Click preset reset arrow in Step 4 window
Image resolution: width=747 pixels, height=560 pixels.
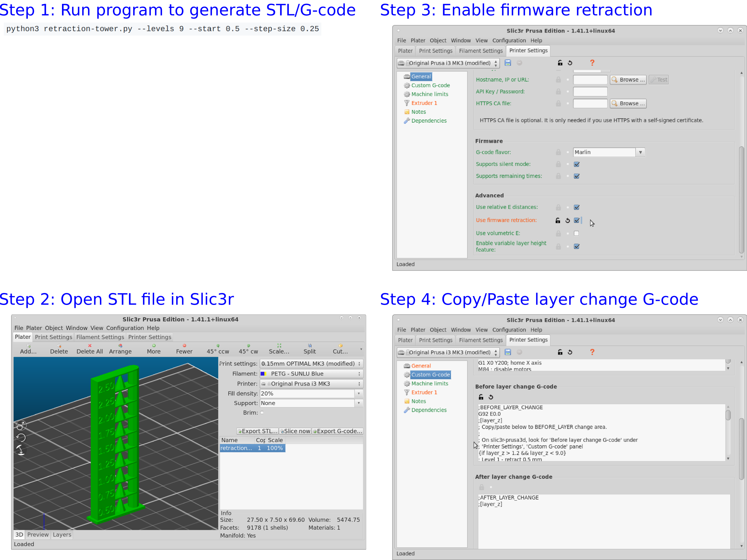[x=570, y=352]
